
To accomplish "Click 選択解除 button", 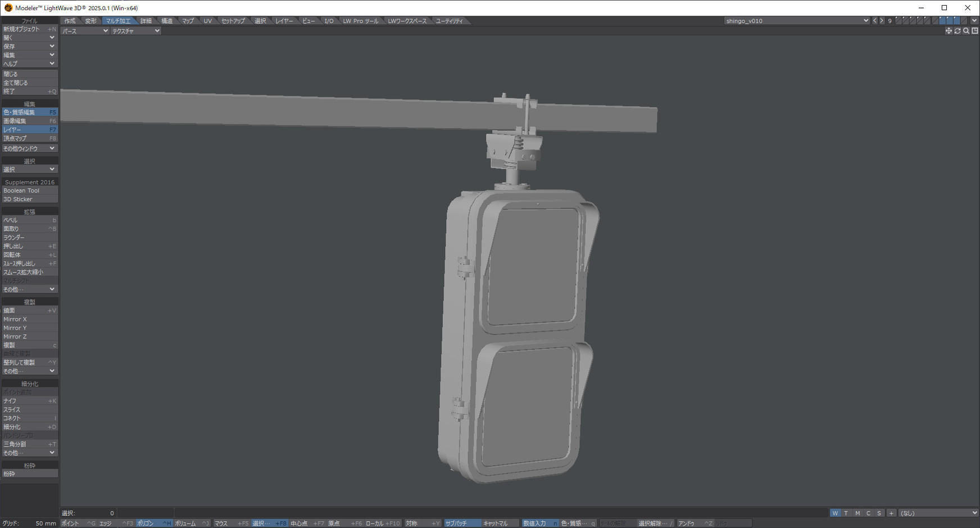I will point(655,523).
